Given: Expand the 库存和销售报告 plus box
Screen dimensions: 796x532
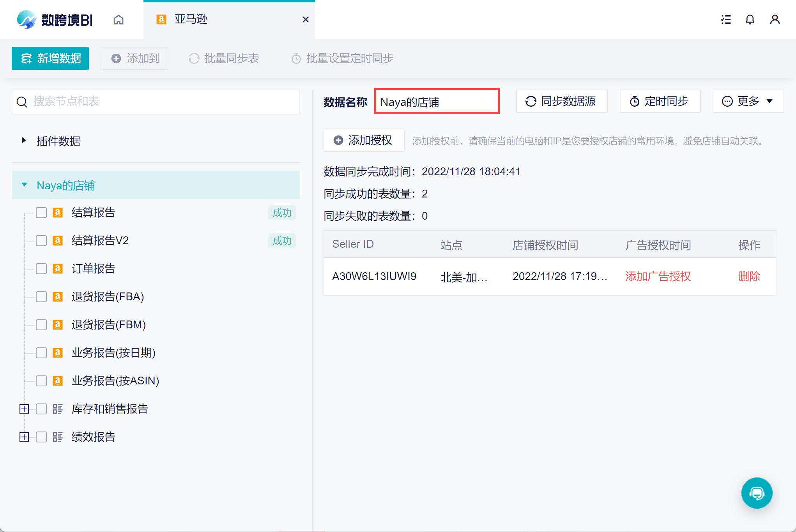Looking at the screenshot, I should 24,409.
